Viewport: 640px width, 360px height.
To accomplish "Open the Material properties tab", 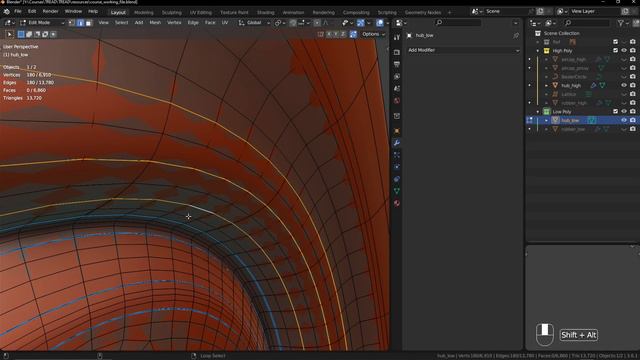I will pyautogui.click(x=397, y=203).
